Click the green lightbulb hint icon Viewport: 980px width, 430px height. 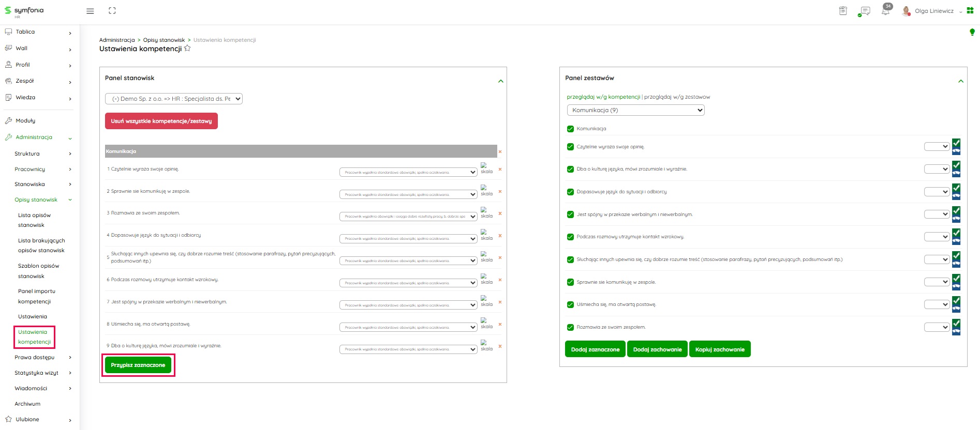pyautogui.click(x=972, y=33)
